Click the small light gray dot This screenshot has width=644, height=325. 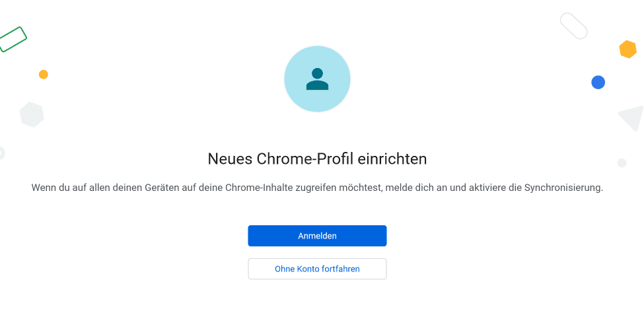(x=622, y=163)
